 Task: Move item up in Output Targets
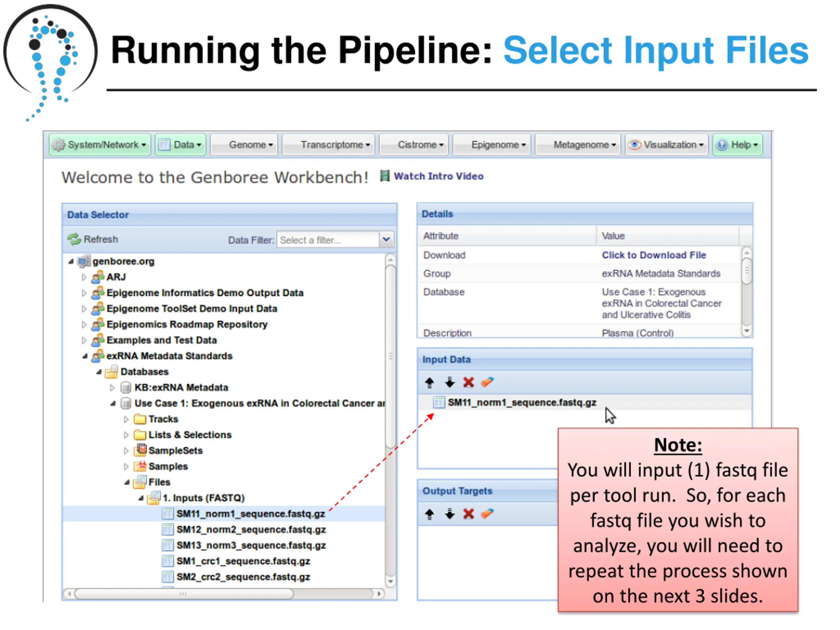point(429,514)
